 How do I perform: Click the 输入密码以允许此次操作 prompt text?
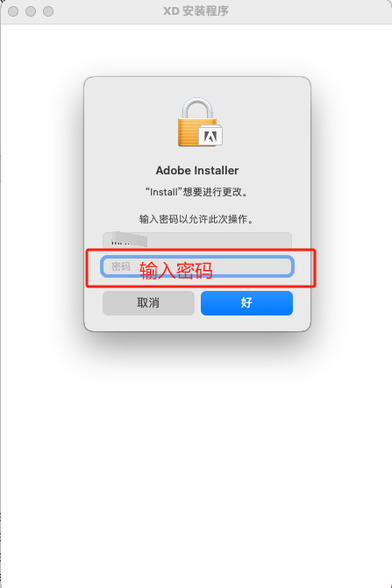(197, 219)
